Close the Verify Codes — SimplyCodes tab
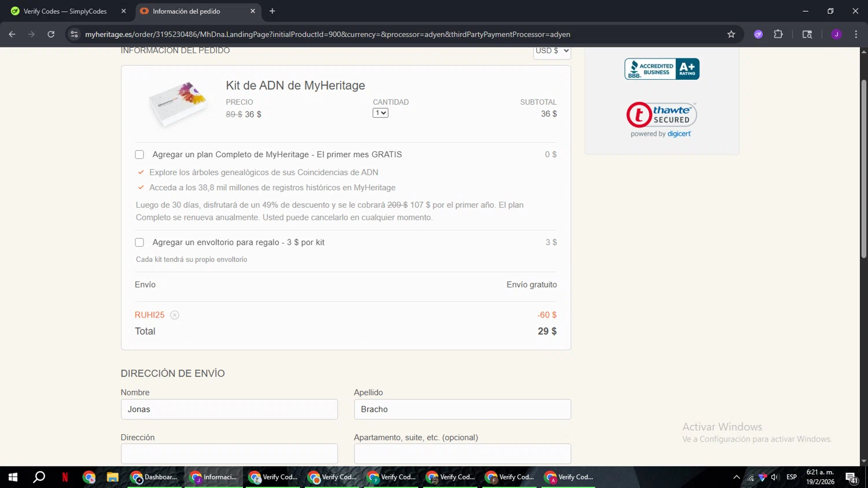 tap(123, 11)
